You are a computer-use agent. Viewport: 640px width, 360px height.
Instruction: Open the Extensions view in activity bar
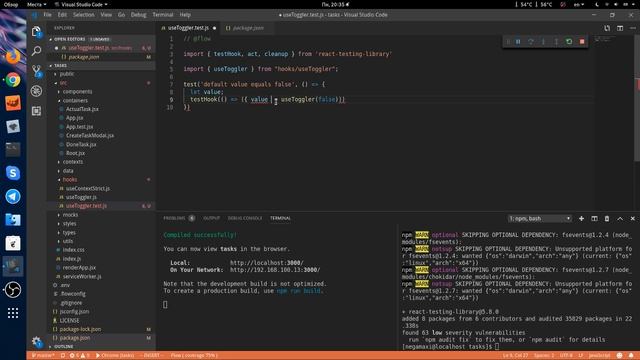(x=36, y=111)
